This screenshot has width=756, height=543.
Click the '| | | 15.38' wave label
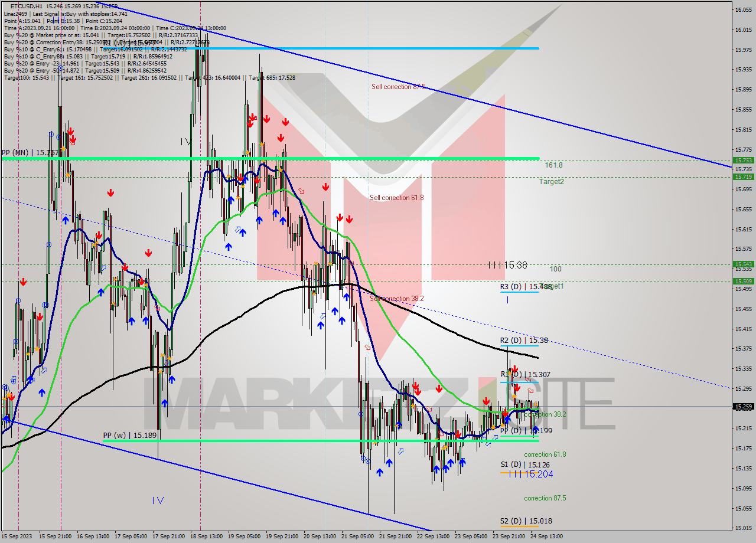coord(508,265)
